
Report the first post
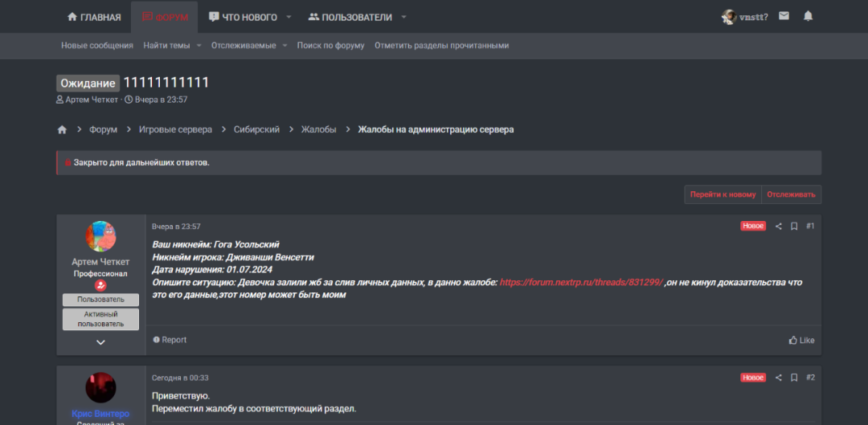pyautogui.click(x=170, y=340)
